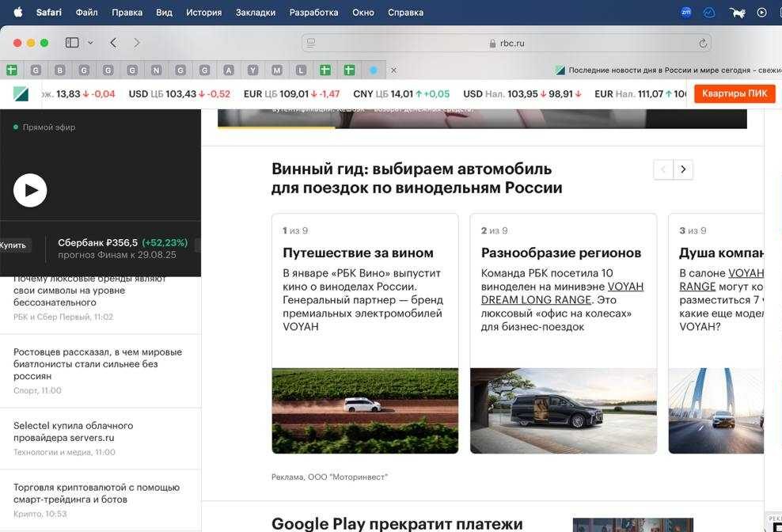Reload the rbc.ru page
Viewport: 782px width, 532px height.
click(703, 44)
